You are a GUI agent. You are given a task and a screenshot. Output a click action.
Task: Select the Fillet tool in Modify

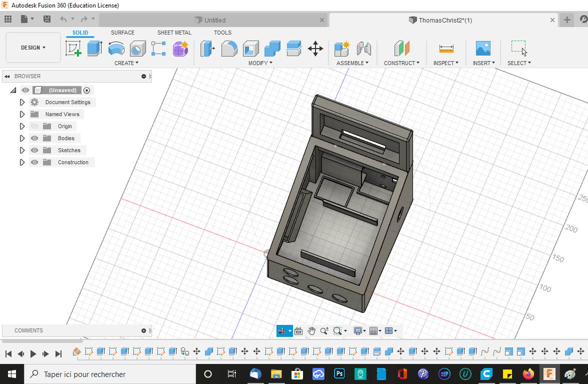(x=229, y=49)
